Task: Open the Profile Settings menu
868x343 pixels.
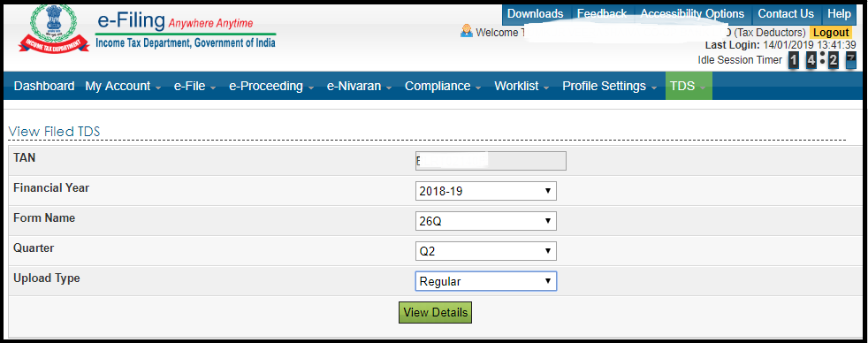Action: pos(610,87)
